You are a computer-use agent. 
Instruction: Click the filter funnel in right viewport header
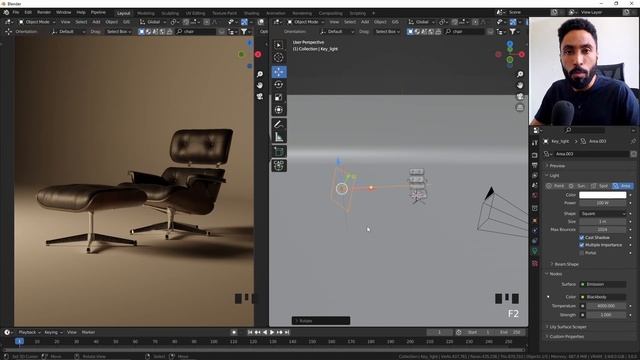513,31
